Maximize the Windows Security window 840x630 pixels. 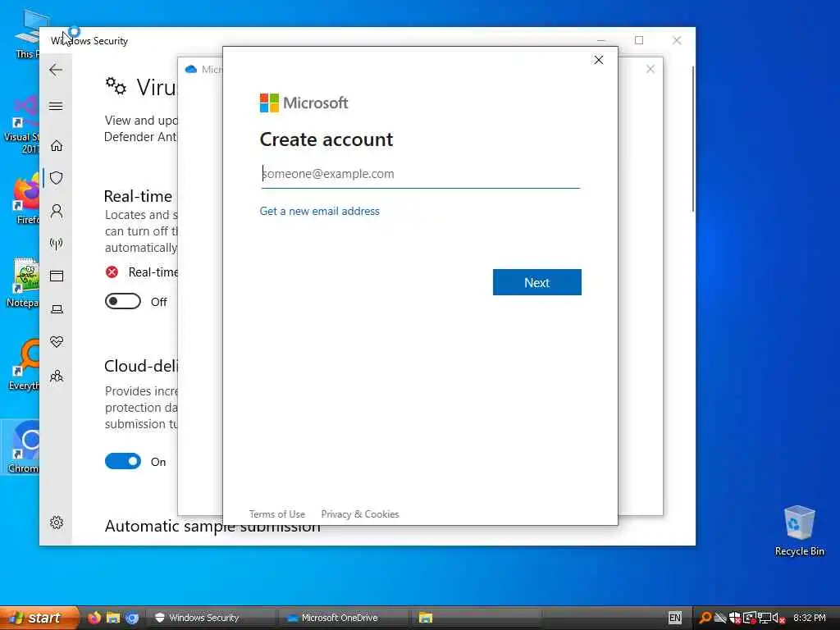coord(638,40)
